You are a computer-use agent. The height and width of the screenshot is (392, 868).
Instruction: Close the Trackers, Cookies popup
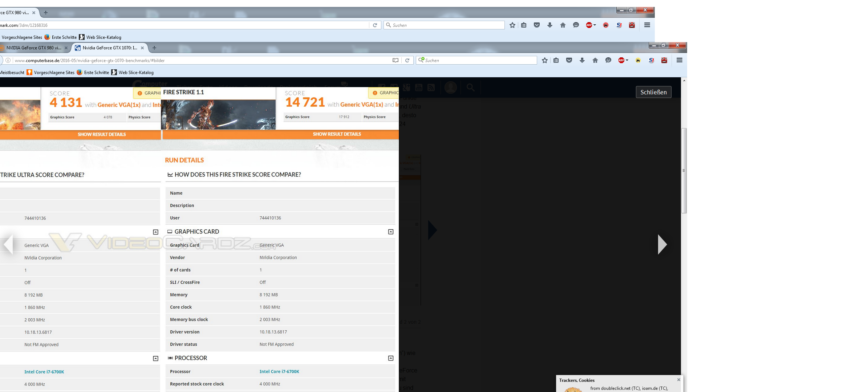pos(678,380)
